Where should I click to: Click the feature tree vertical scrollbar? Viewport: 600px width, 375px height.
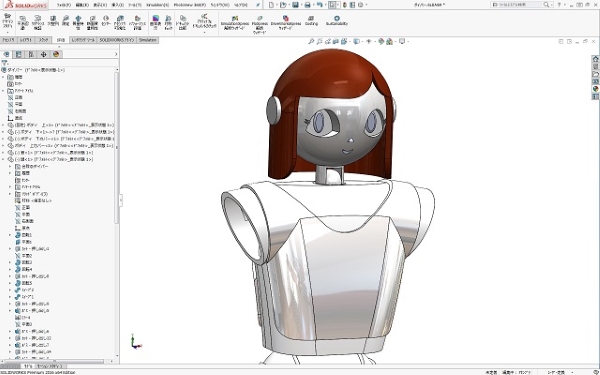pyautogui.click(x=117, y=147)
